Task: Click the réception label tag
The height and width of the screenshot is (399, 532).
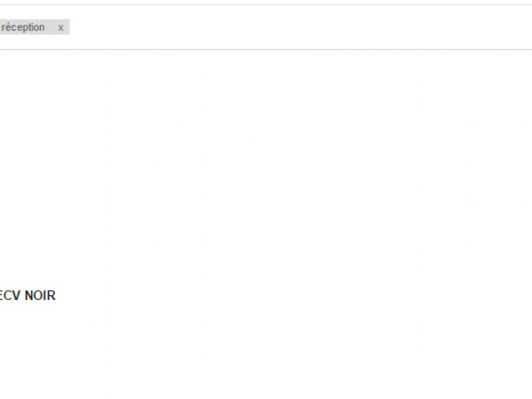Action: pos(23,27)
